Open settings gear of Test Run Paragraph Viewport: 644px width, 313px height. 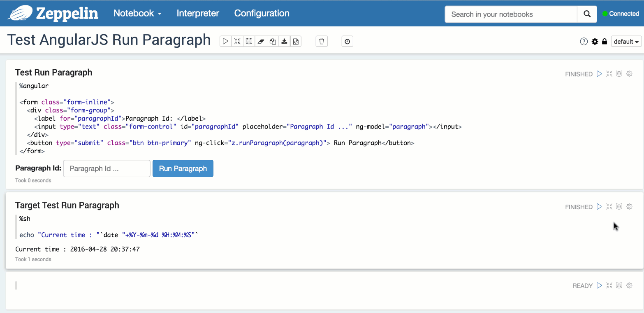click(x=629, y=74)
